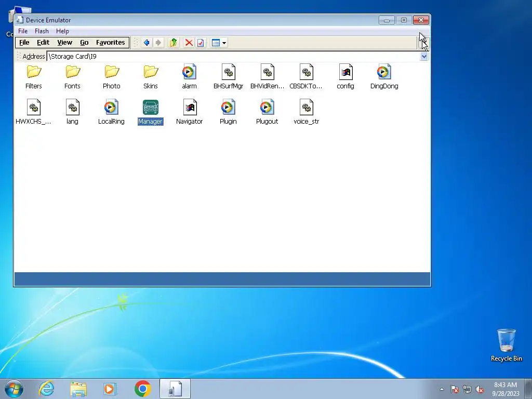This screenshot has height=399, width=532.
Task: Click the network tray icon
Action: (x=467, y=389)
